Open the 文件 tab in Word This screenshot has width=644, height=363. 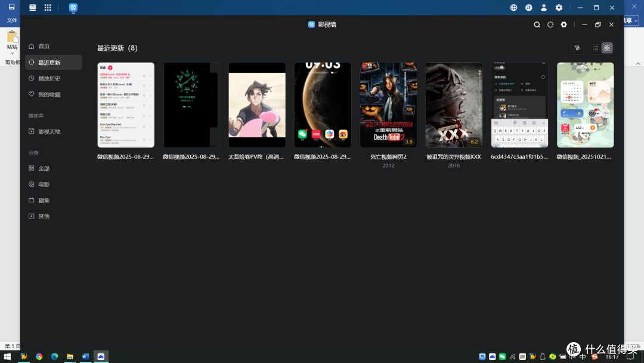click(x=12, y=20)
